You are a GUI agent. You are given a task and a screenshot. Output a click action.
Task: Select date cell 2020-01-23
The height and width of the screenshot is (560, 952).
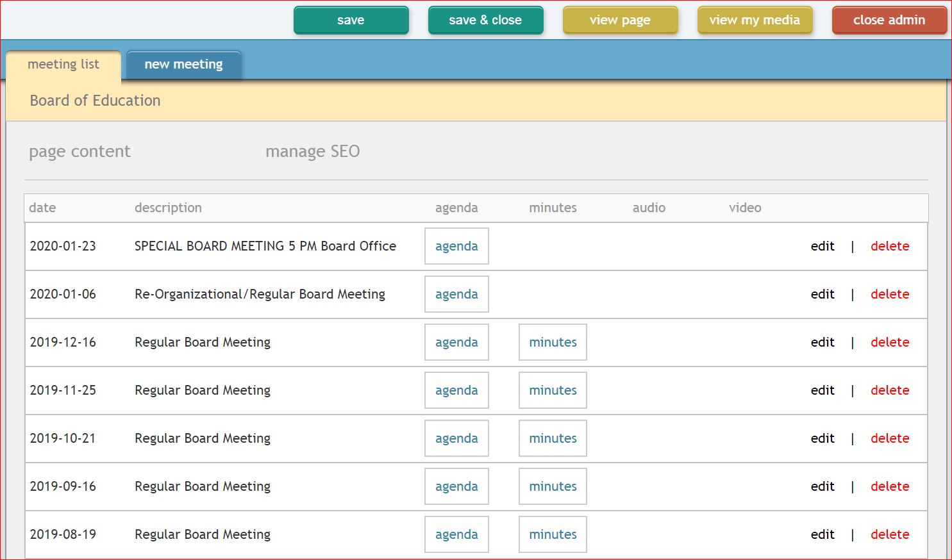[x=63, y=246]
